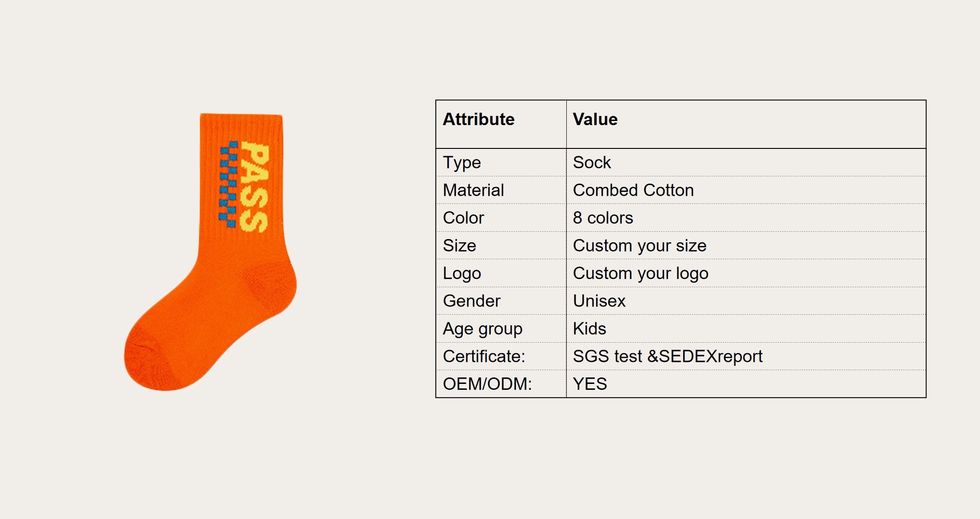Click the Combed Cotton value
980x519 pixels.
click(633, 190)
